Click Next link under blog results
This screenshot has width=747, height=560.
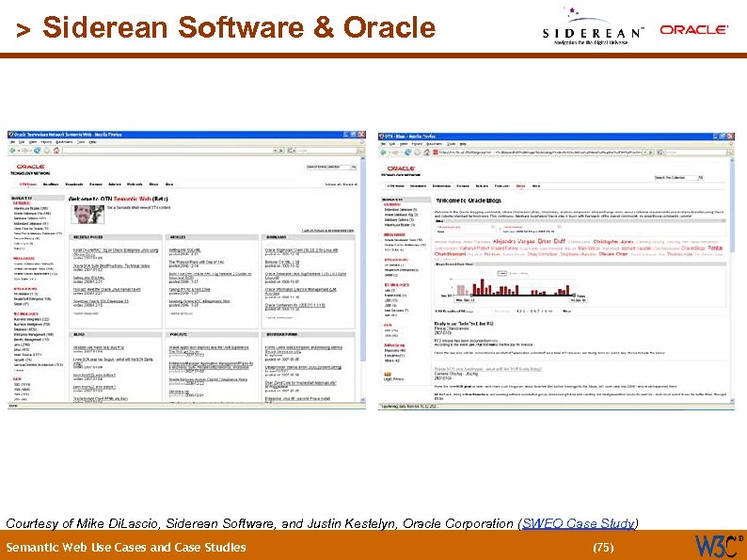567,312
